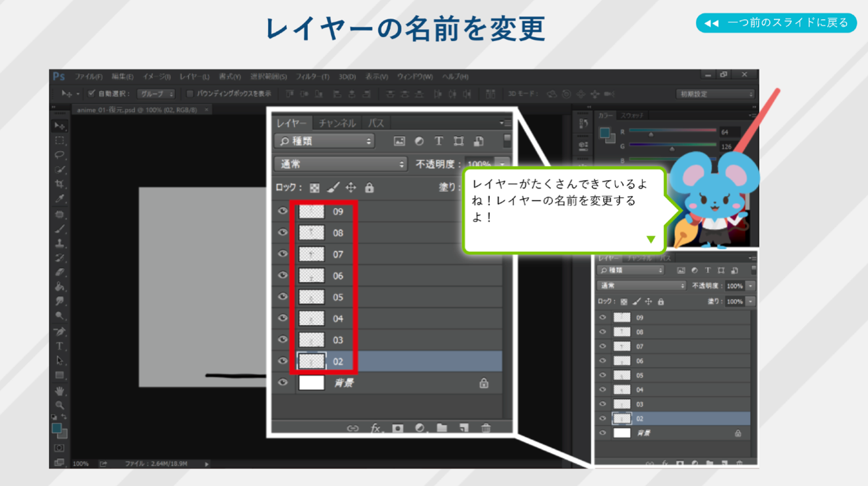Toggle the lock all padlock in the enlarged panel

click(x=369, y=188)
